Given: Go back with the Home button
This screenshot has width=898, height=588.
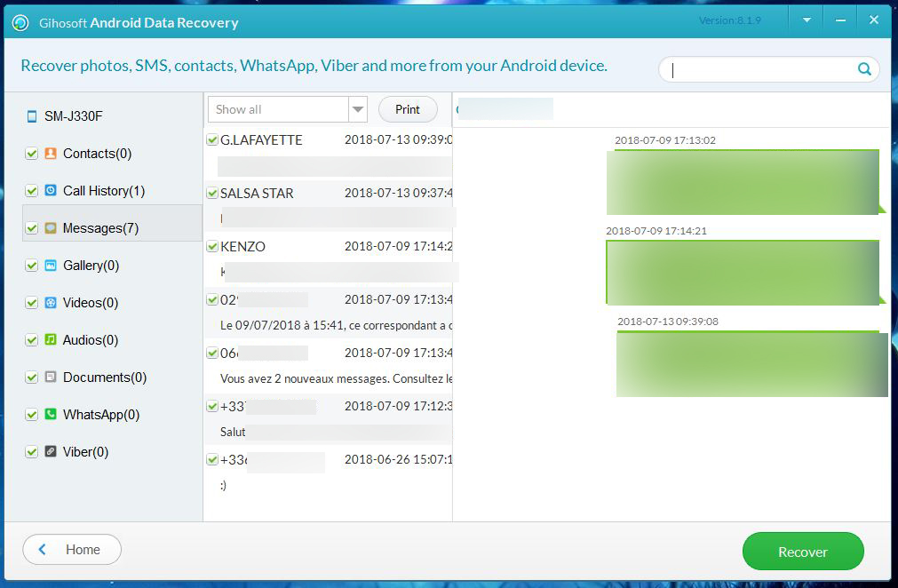Looking at the screenshot, I should pyautogui.click(x=72, y=550).
